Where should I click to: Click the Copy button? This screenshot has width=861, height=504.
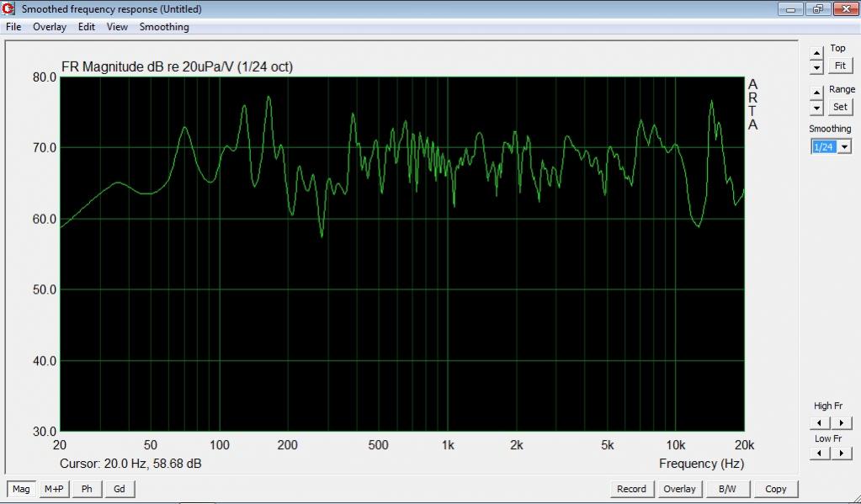pos(775,489)
